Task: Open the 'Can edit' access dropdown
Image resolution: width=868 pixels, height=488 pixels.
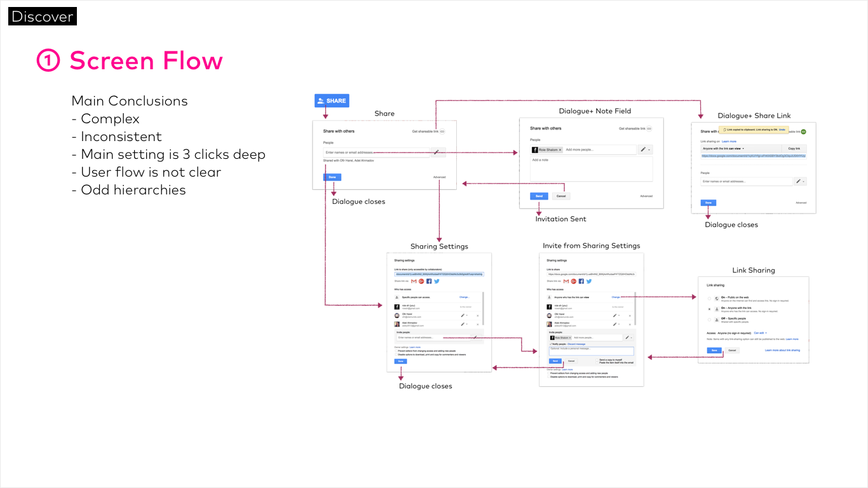Action: click(761, 333)
